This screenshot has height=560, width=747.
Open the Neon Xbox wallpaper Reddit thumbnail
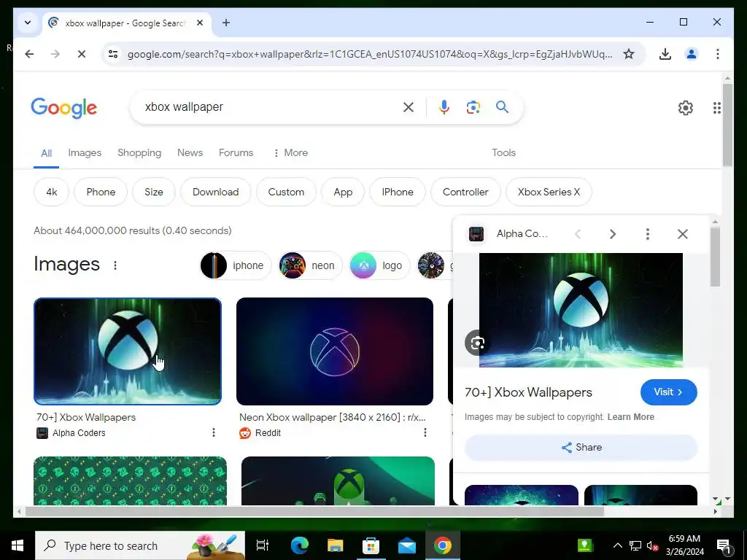334,351
